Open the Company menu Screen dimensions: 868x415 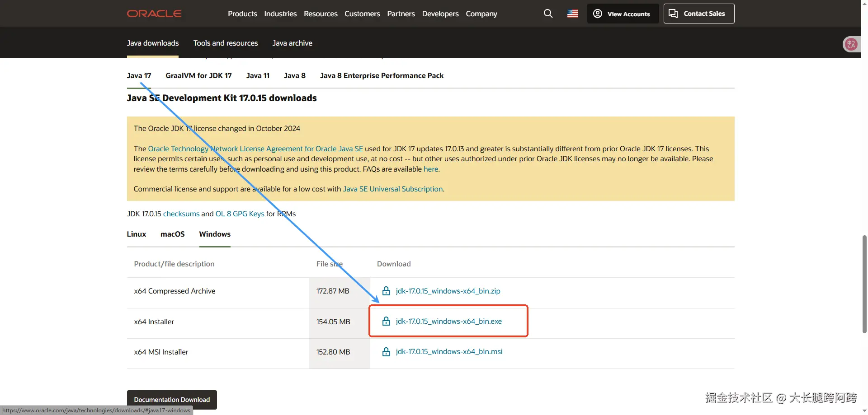(481, 14)
